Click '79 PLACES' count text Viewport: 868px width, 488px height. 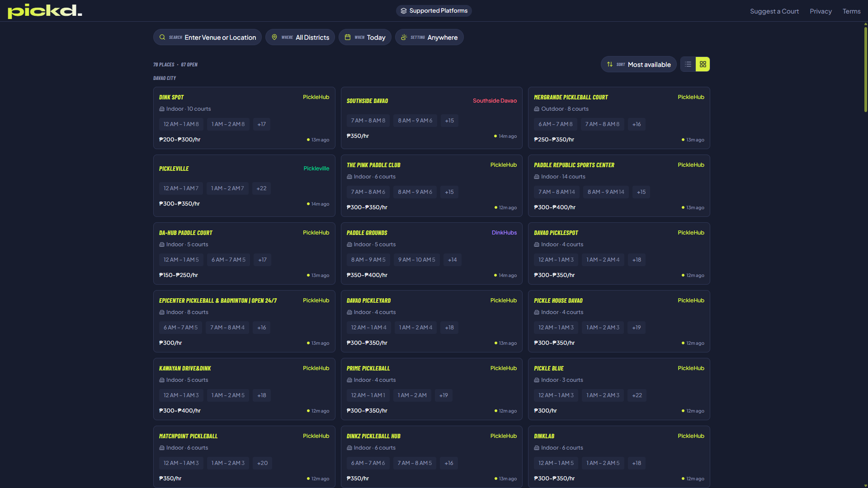[x=164, y=65]
